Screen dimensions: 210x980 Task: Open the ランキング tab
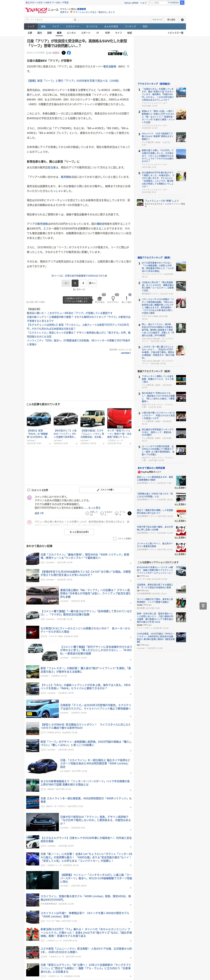[x=131, y=27]
